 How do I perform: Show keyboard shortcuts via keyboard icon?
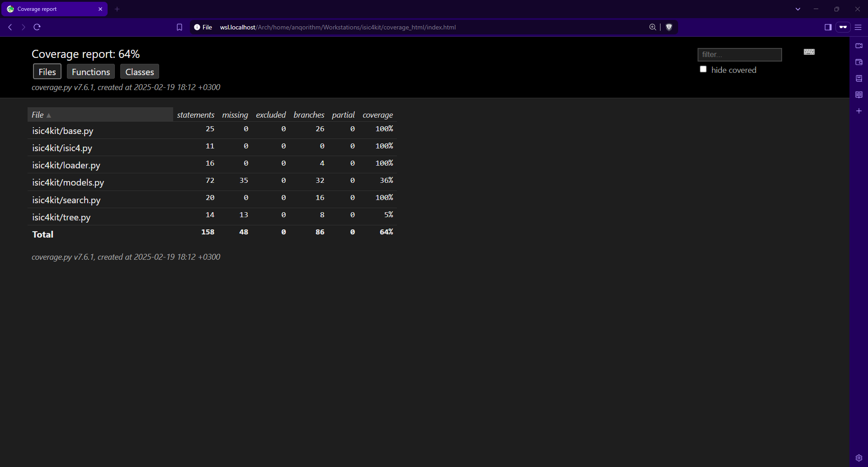click(809, 52)
